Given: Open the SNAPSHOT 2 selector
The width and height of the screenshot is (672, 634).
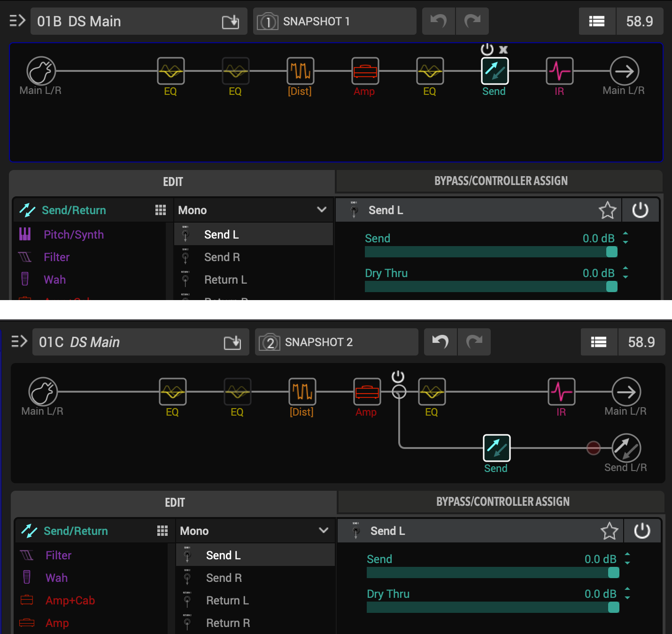Looking at the screenshot, I should 337,342.
